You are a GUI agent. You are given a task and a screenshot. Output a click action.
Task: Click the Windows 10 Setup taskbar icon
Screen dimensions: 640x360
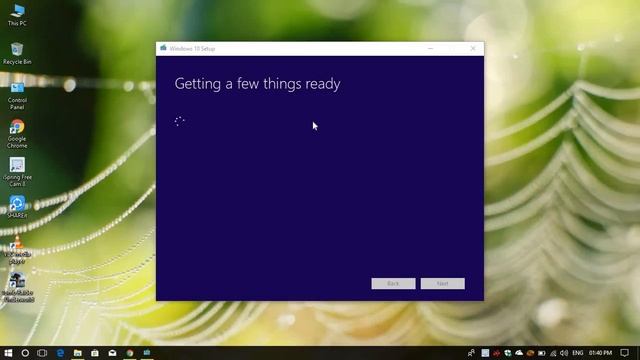tap(147, 353)
